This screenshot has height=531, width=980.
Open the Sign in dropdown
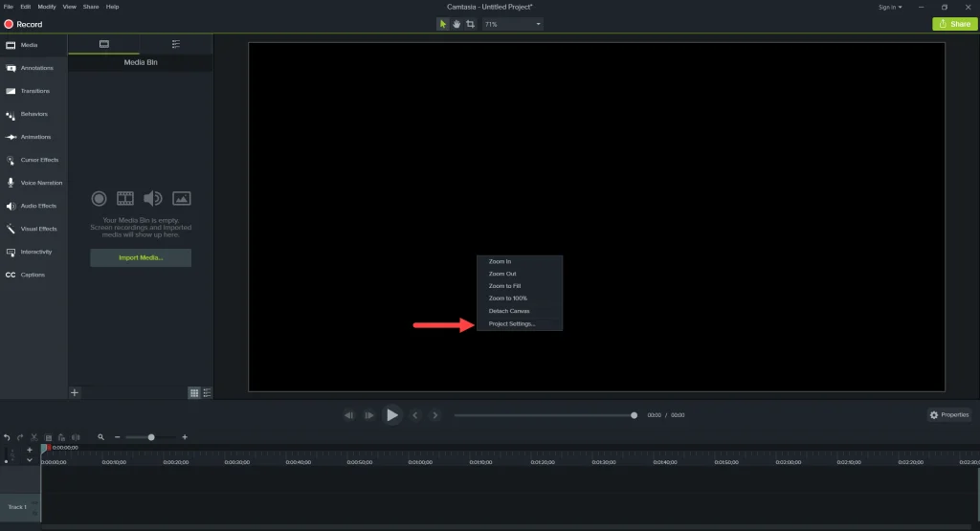[x=890, y=7]
